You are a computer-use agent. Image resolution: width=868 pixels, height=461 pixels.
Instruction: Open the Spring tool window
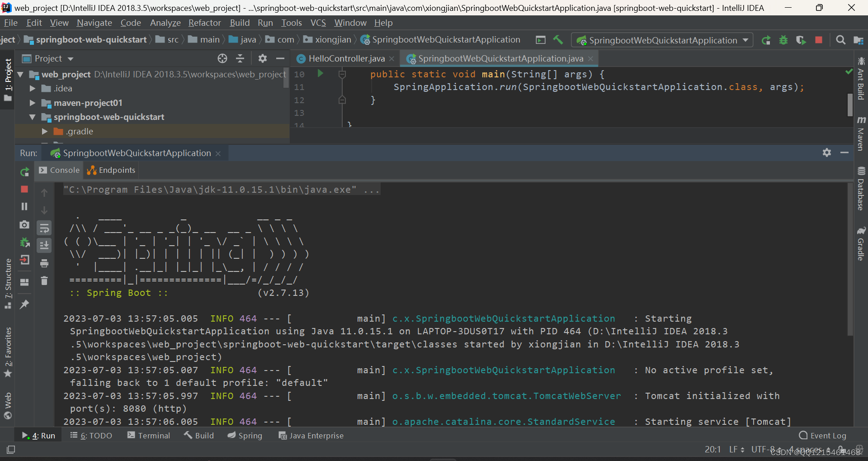point(245,435)
